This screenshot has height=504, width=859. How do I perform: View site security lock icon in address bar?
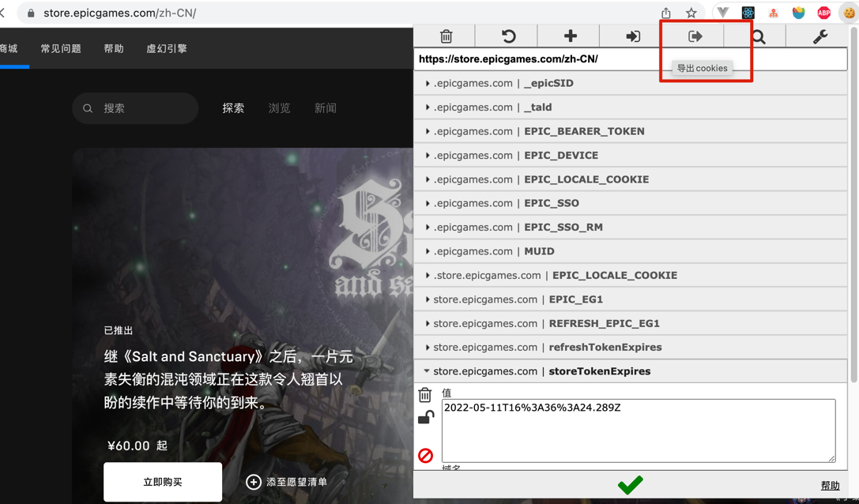[32, 13]
